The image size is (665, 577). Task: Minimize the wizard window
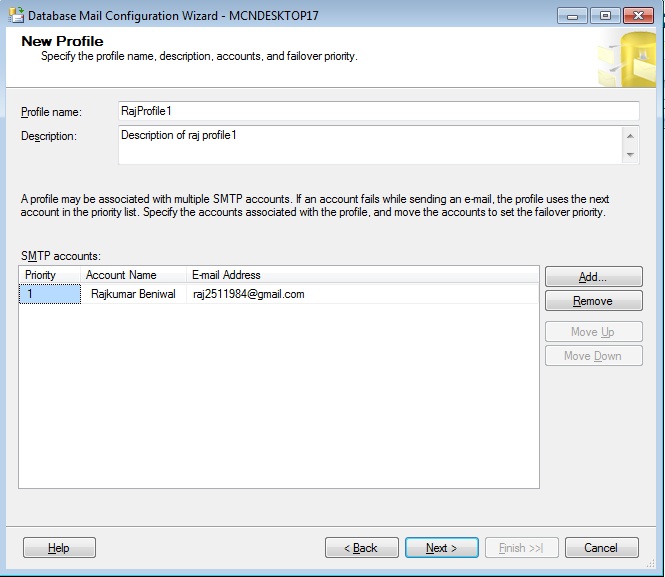(572, 16)
